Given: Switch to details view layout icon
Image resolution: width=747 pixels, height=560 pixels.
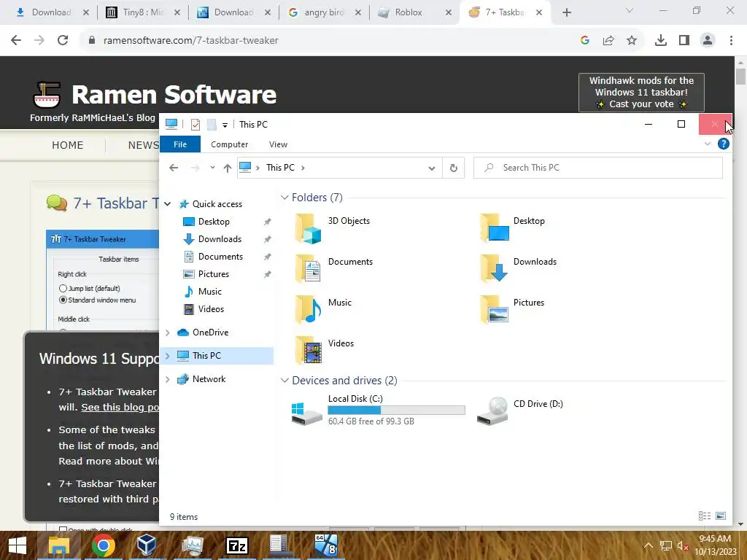Looking at the screenshot, I should pyautogui.click(x=705, y=516).
